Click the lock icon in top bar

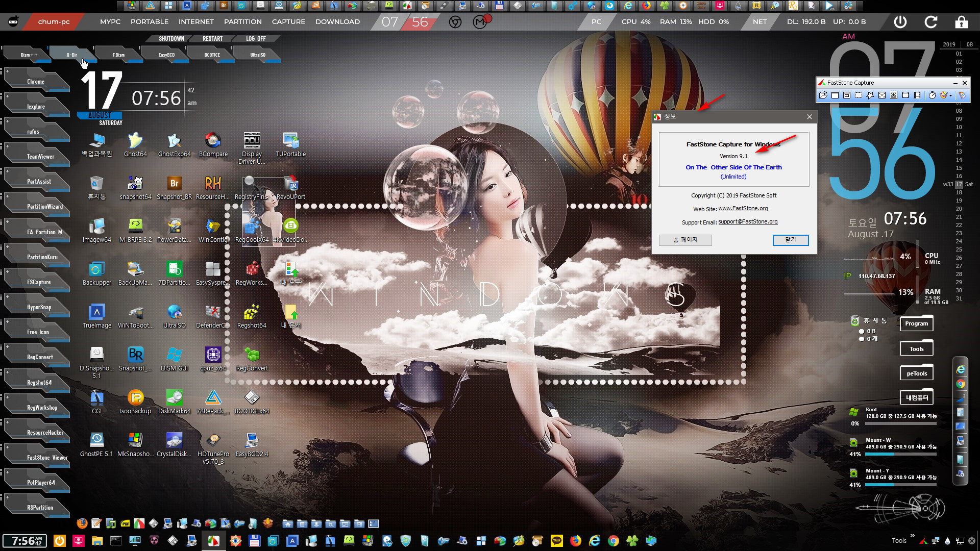click(962, 22)
